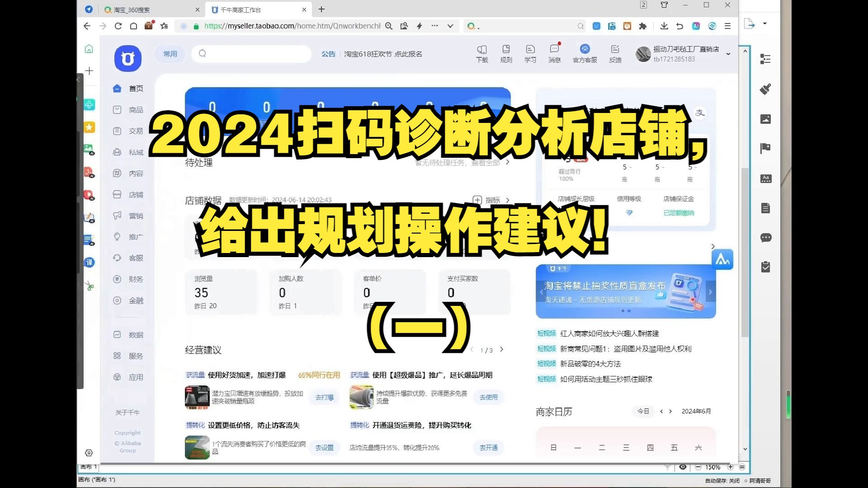Click the 千牛 blue logo
This screenshot has width=868, height=488.
tap(128, 58)
